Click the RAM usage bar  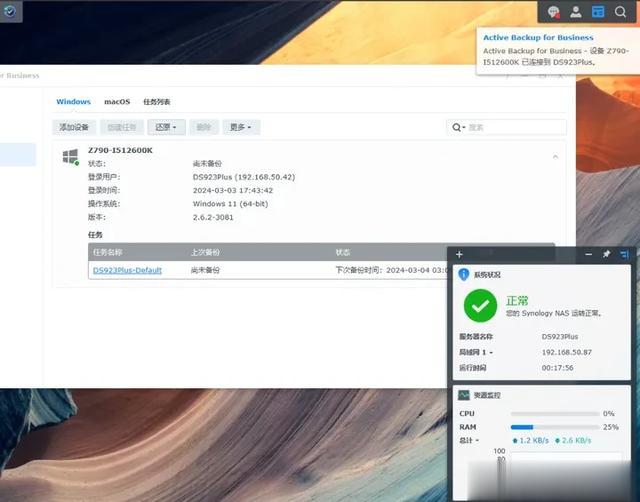[555, 427]
